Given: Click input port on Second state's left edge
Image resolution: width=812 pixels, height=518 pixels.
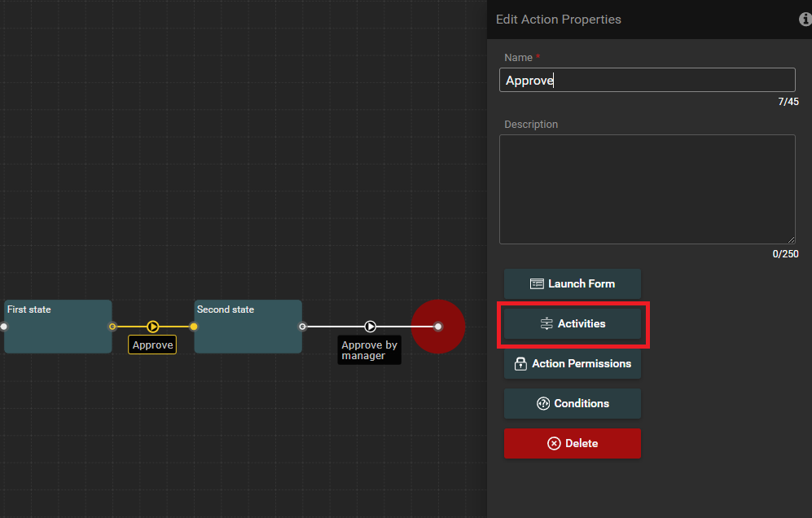Looking at the screenshot, I should click(x=194, y=327).
